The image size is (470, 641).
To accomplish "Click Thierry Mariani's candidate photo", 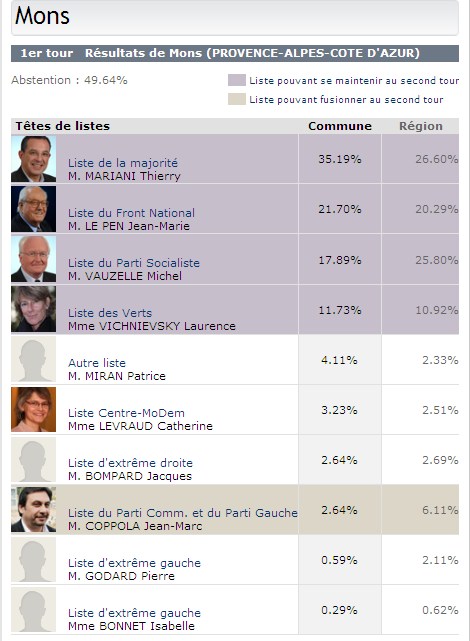I will (34, 159).
